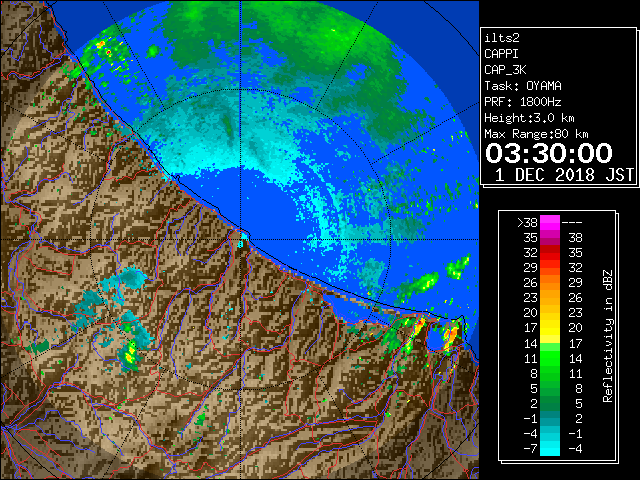Click the '>38' legend value
The height and width of the screenshot is (480, 640).
pos(527,223)
